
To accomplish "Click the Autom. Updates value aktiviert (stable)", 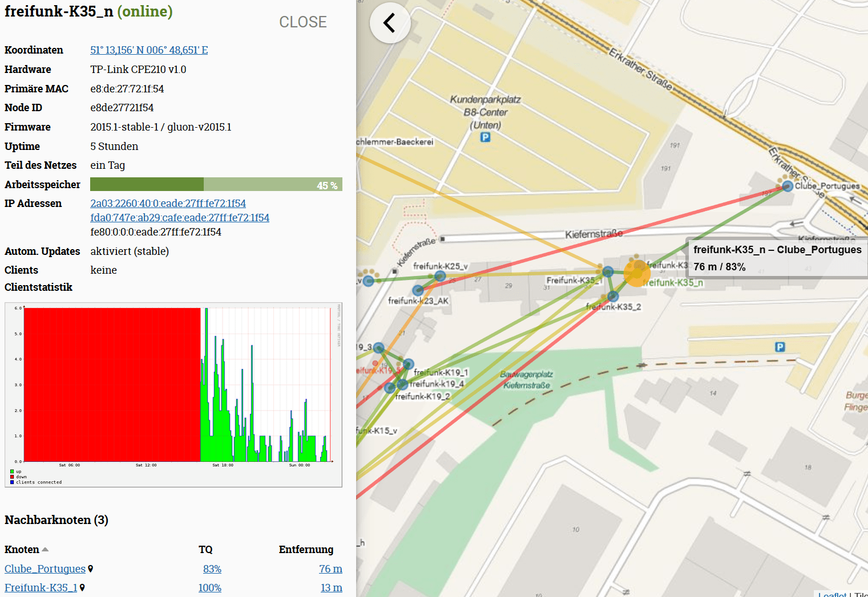I will tap(130, 251).
